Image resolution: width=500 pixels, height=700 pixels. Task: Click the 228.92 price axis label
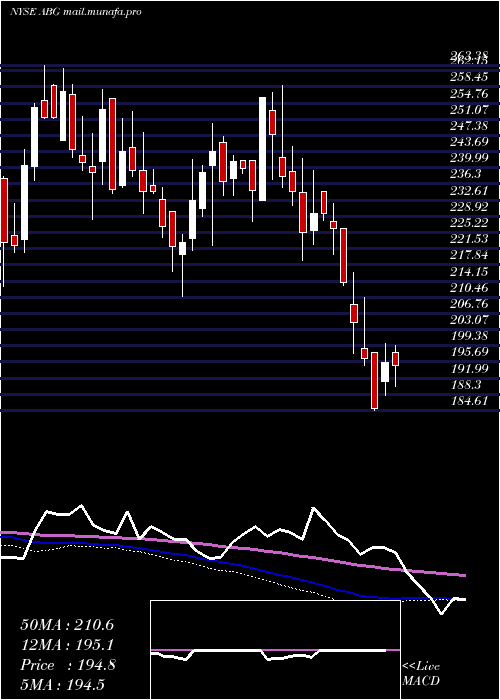pos(468,207)
